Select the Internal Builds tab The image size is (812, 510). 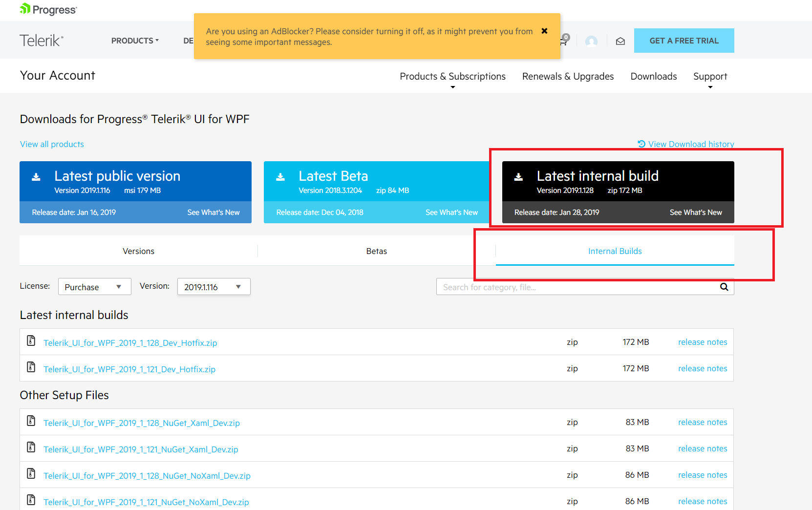pos(615,251)
